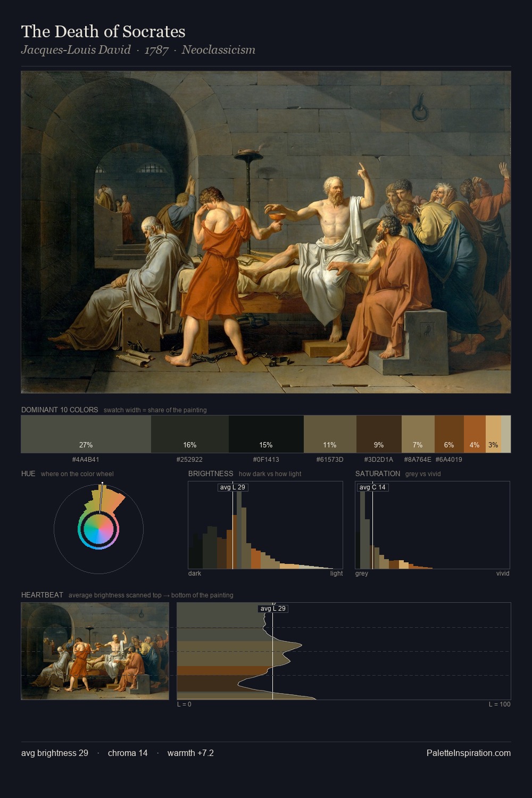Click footer stat 'avg brightness 29'
This screenshot has height=798, width=532.
pos(55,753)
